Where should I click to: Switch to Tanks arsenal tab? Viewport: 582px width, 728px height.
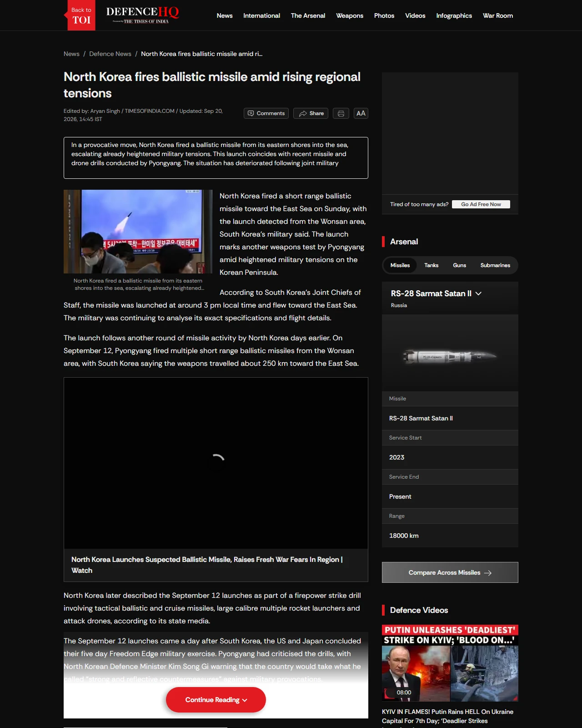431,265
